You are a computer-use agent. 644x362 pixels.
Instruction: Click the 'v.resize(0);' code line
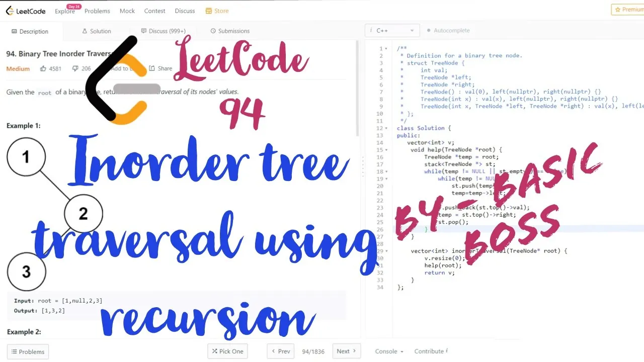pos(444,258)
